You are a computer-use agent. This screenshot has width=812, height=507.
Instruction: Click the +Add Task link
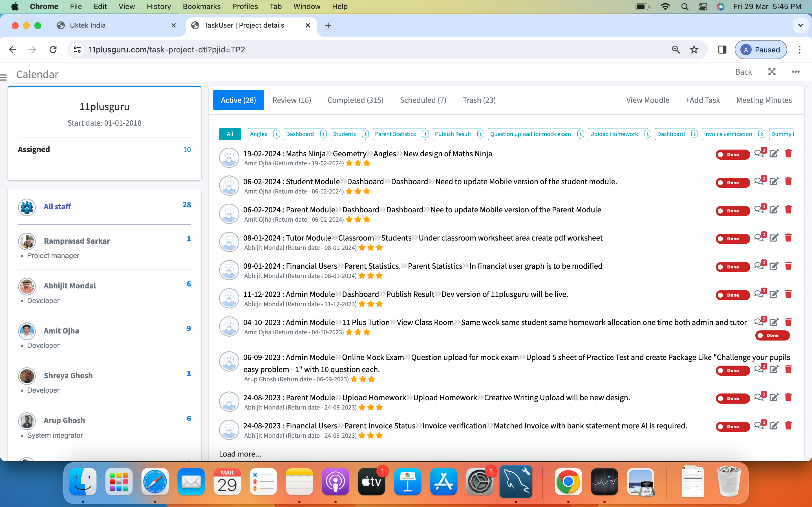pos(703,100)
